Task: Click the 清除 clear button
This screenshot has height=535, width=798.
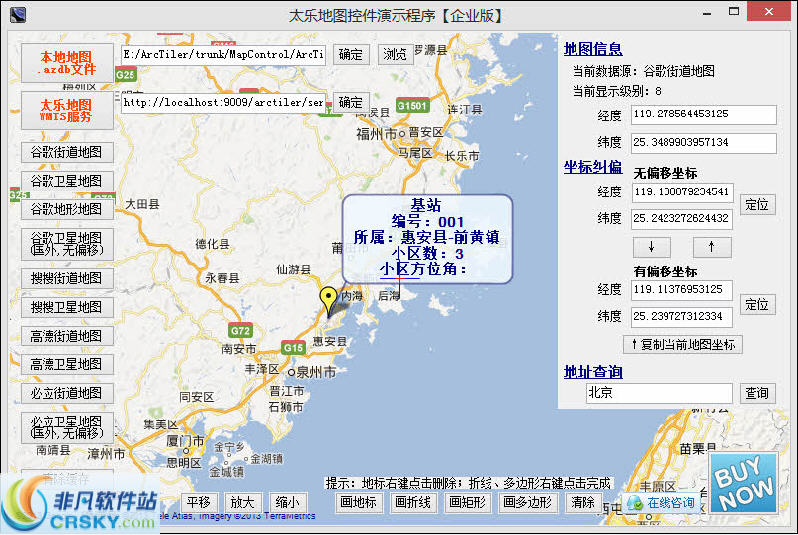Action: point(583,502)
